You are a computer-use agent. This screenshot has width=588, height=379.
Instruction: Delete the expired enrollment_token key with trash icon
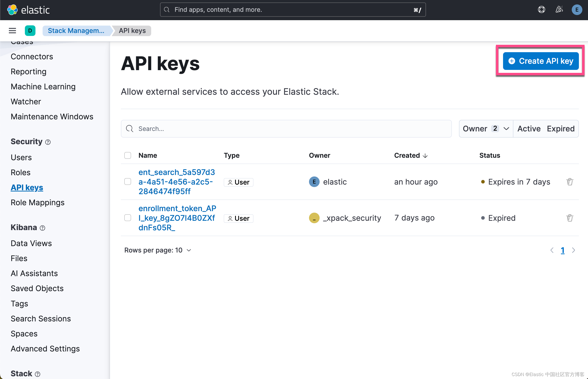click(570, 218)
